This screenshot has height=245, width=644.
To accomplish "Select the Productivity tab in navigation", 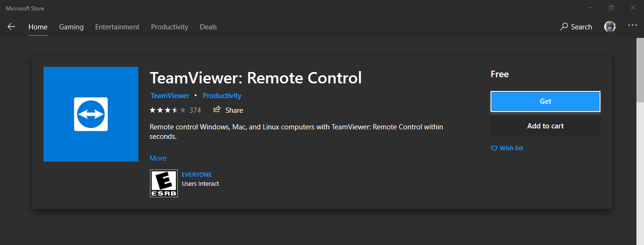I will click(170, 27).
